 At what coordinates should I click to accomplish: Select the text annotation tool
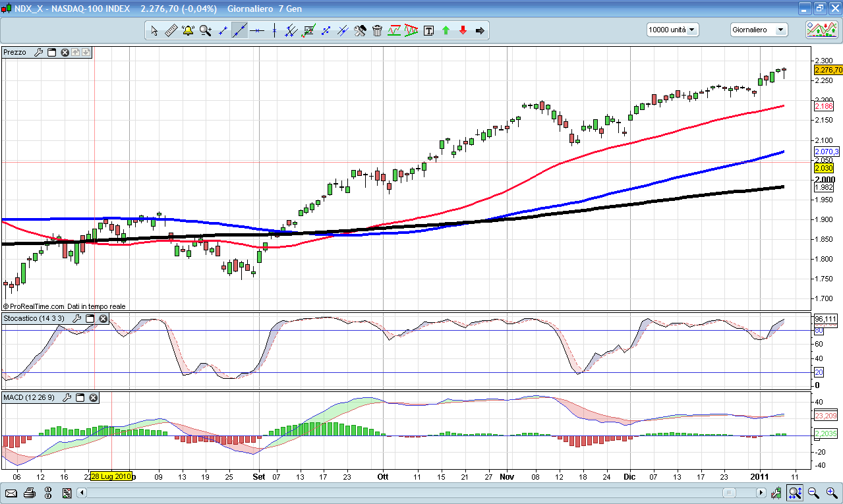428,30
